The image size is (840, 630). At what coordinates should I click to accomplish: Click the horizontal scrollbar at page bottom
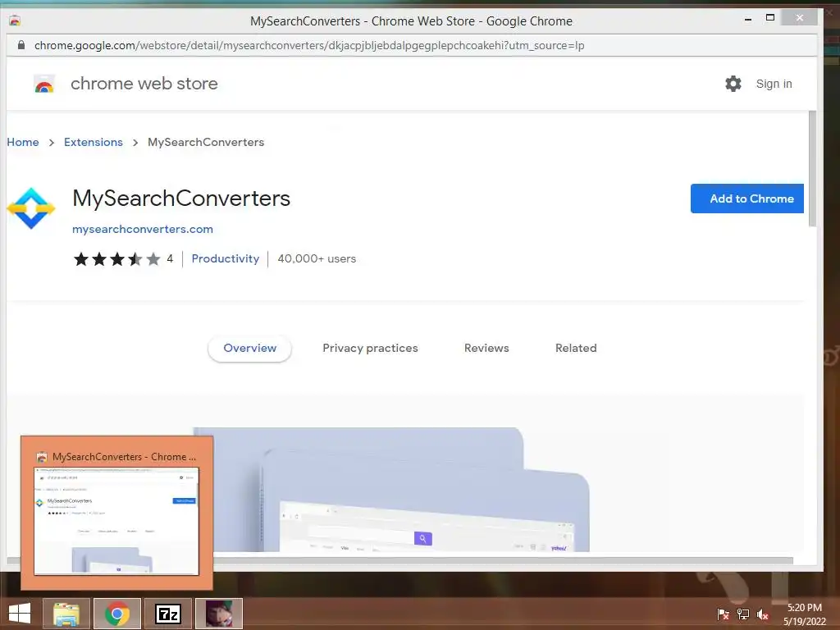click(400, 561)
